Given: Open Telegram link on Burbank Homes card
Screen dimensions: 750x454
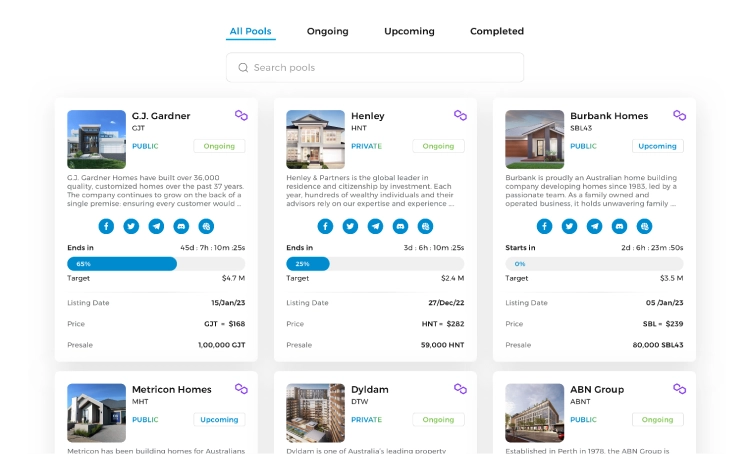Looking at the screenshot, I should click(x=594, y=226).
